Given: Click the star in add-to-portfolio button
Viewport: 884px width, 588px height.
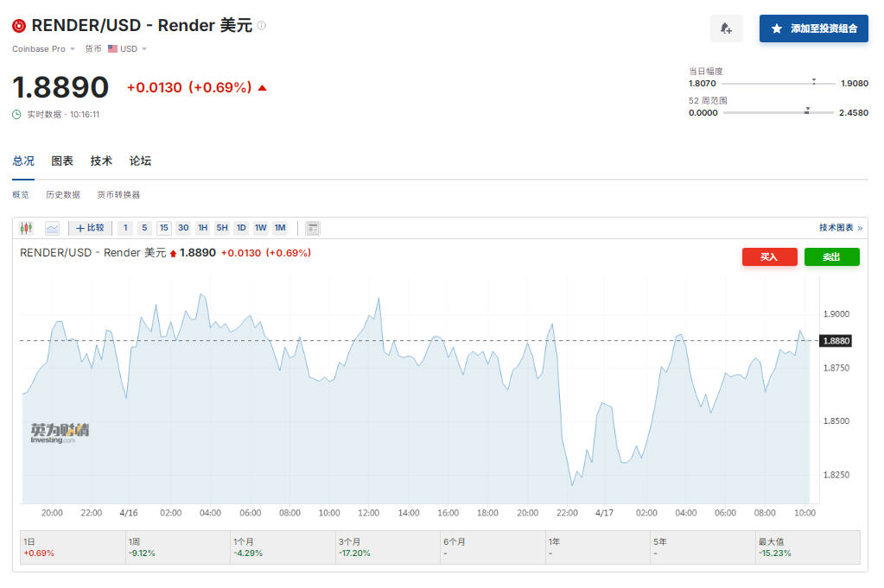Looking at the screenshot, I should tap(777, 28).
